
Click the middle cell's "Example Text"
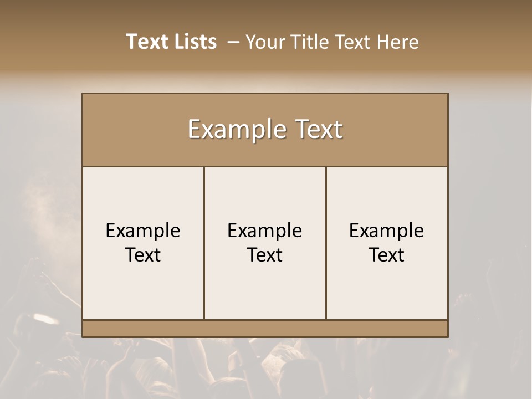[x=265, y=243]
